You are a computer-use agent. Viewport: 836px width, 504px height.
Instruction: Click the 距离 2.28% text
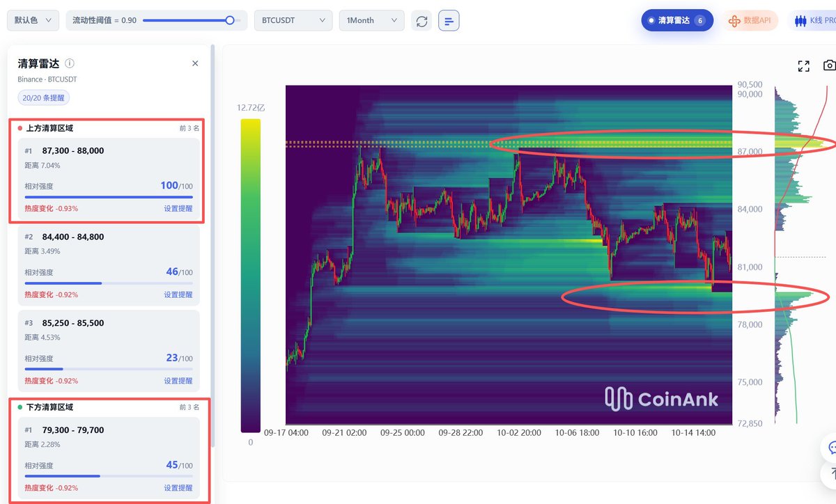pyautogui.click(x=42, y=444)
